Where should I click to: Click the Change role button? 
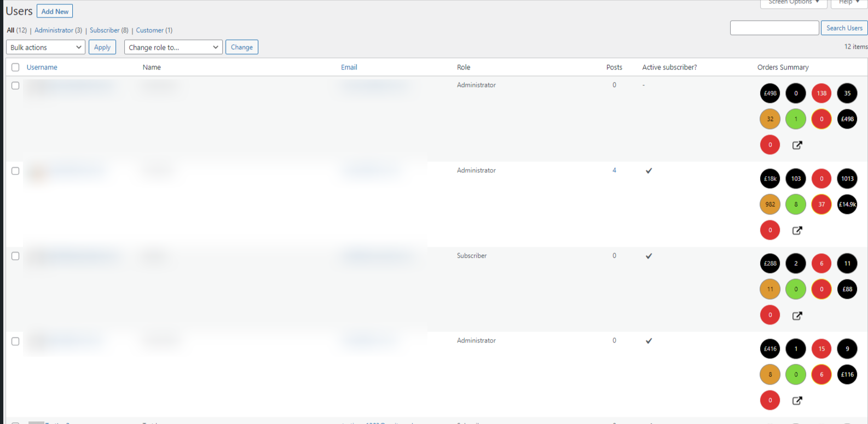(x=242, y=47)
